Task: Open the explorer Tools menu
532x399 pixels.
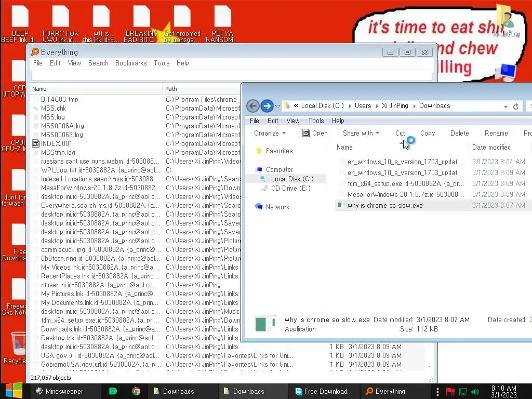Action: tap(316, 121)
